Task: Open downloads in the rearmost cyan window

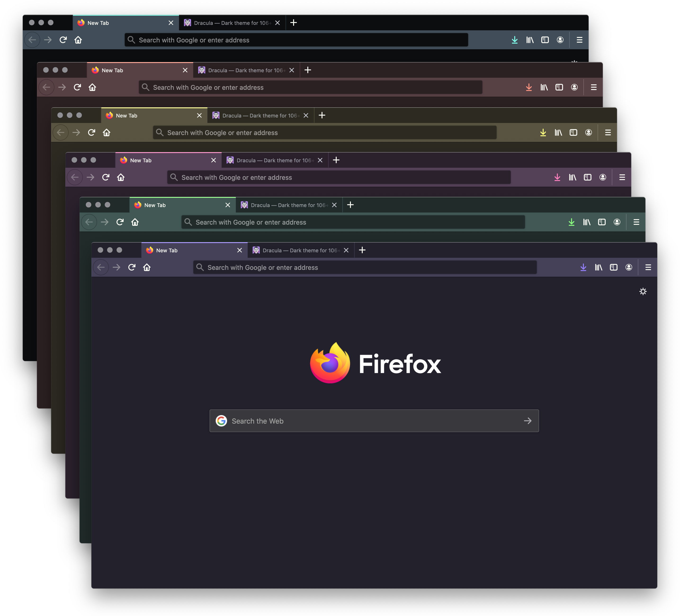Action: click(515, 40)
